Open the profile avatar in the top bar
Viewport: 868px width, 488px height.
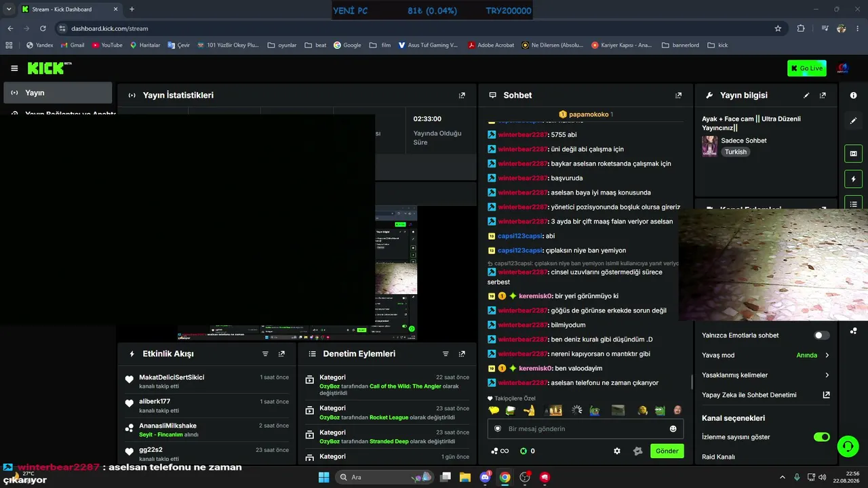click(843, 68)
